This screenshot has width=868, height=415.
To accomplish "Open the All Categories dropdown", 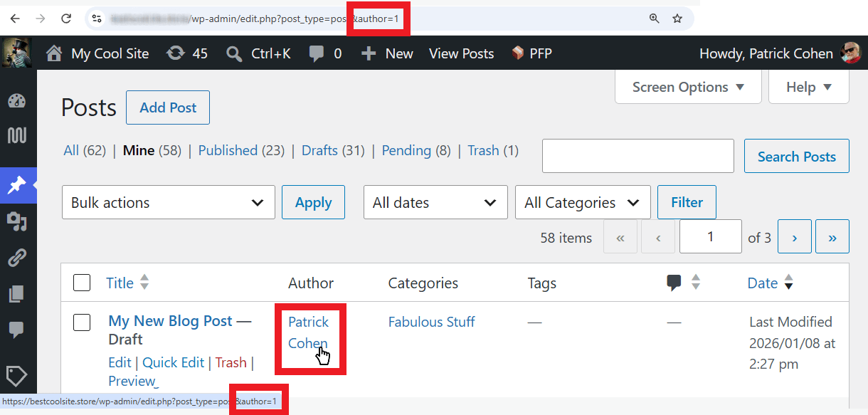I will (583, 202).
